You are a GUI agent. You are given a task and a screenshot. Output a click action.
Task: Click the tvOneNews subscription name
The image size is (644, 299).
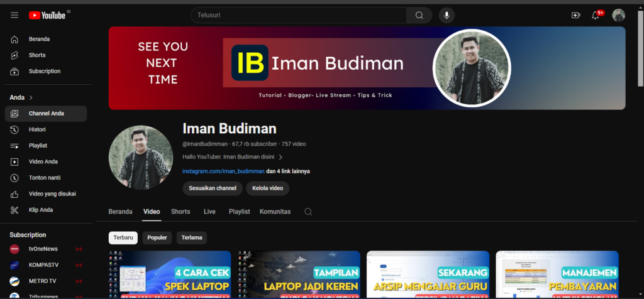click(43, 249)
